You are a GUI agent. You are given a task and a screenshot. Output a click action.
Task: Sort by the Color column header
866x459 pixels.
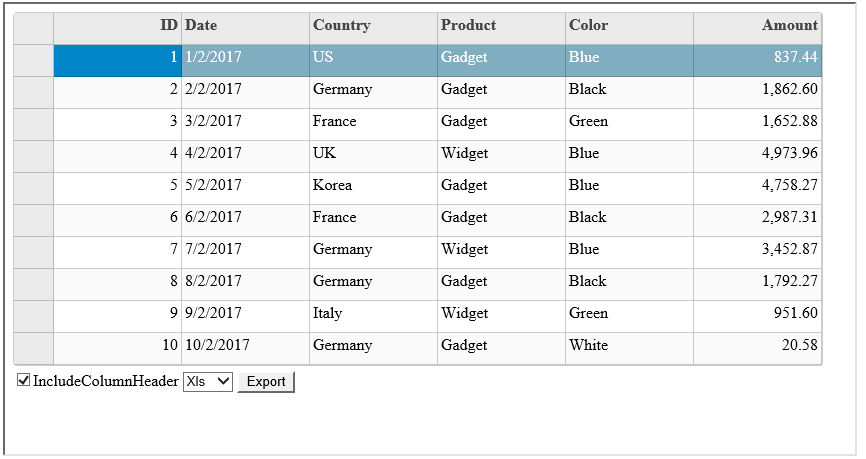pos(629,27)
